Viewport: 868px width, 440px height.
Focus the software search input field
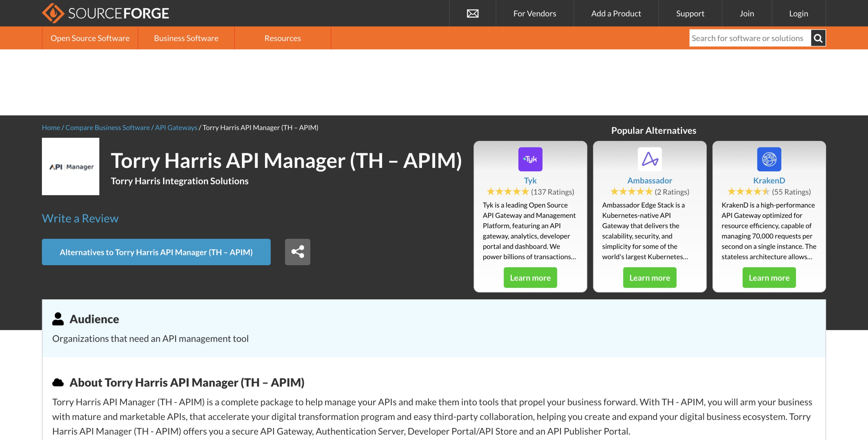pos(750,38)
